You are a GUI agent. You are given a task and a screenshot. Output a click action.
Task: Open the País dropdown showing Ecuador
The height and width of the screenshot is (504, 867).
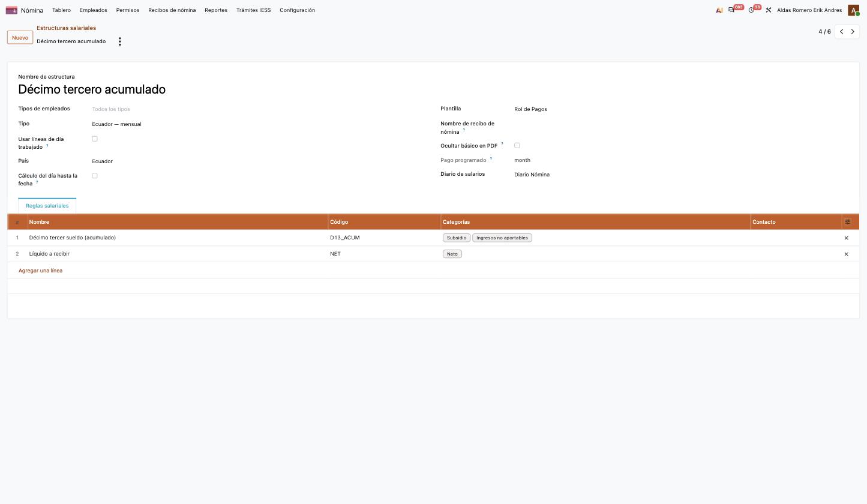(x=259, y=161)
